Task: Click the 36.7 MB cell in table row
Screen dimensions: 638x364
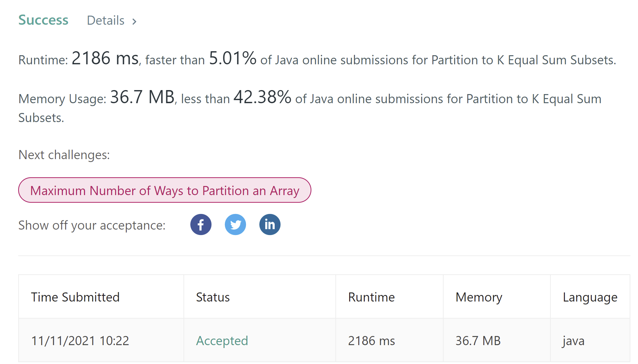Action: coord(478,341)
